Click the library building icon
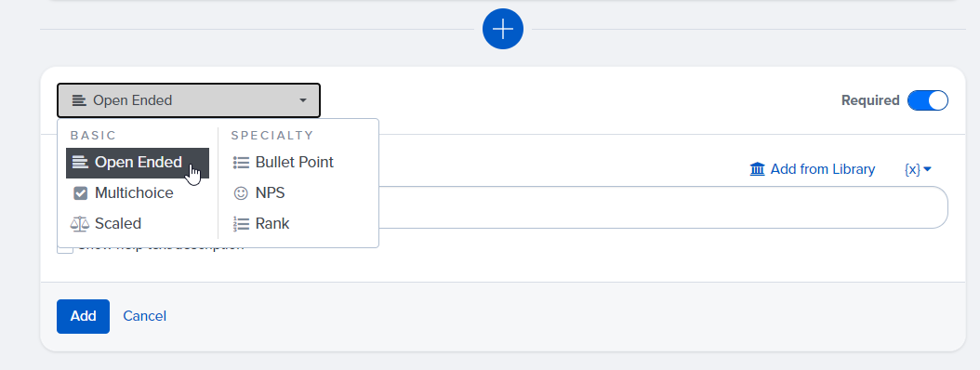The height and width of the screenshot is (370, 980). (757, 169)
